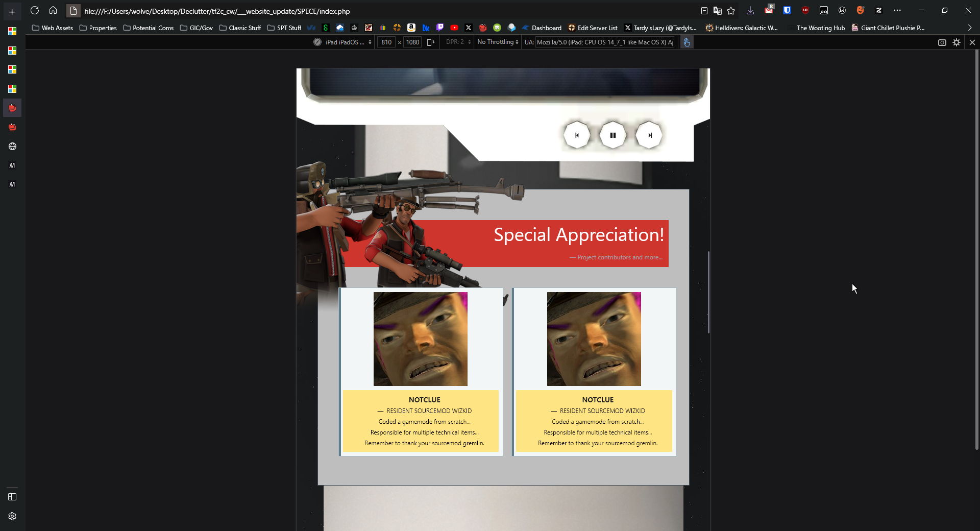This screenshot has width=980, height=531.
Task: Open the Helldivers: Galactic W... bookmark
Action: coord(742,28)
